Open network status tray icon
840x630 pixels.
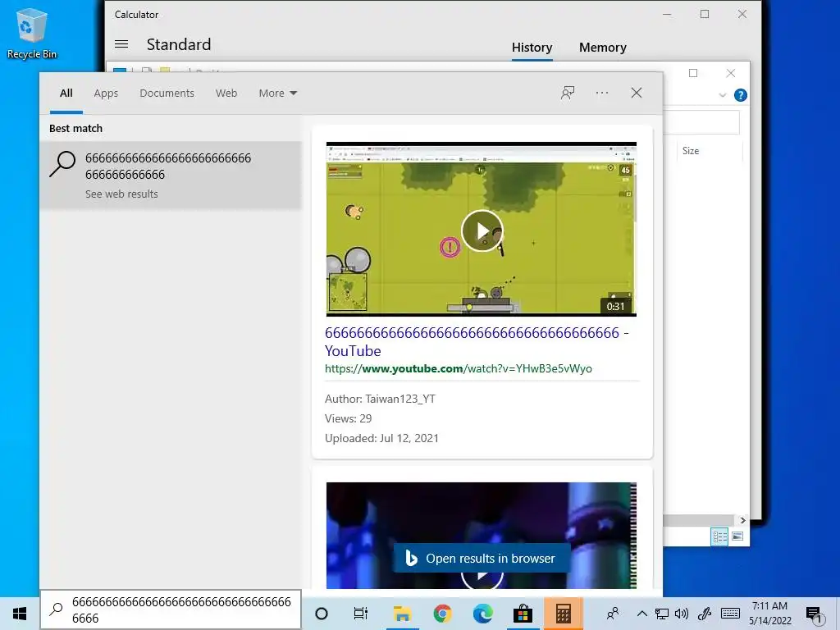pos(662,614)
